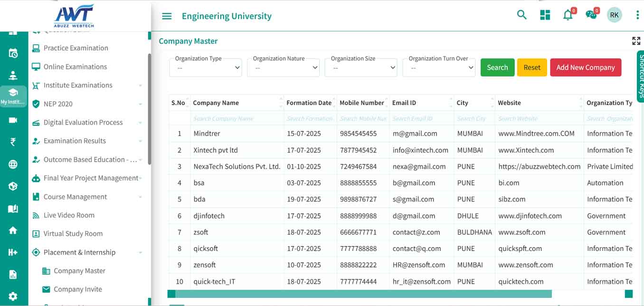Open the settings gear icon in sidebar
Image resolution: width=644 pixels, height=306 pixels.
point(13,296)
